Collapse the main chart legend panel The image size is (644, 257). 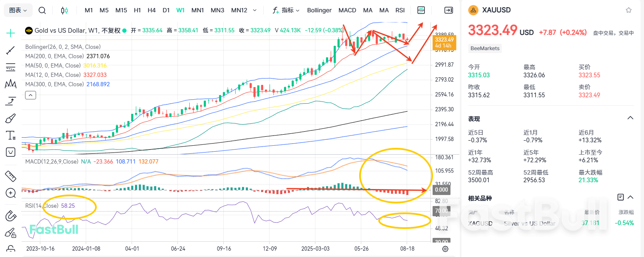click(x=30, y=95)
